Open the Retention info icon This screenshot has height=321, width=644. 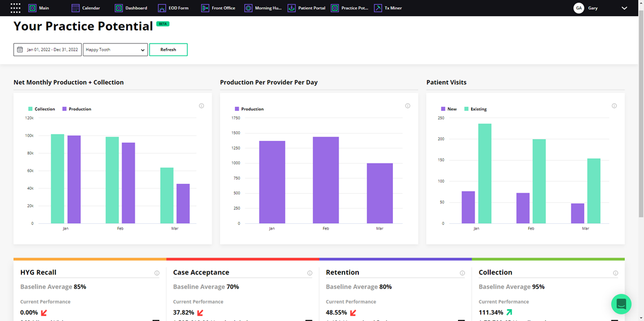[462, 273]
